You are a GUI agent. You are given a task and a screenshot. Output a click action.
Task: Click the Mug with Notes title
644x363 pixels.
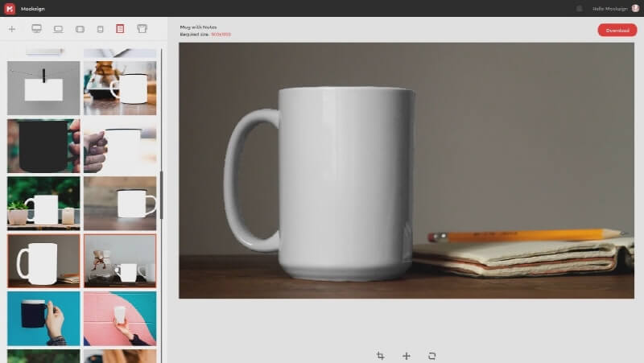coord(198,27)
